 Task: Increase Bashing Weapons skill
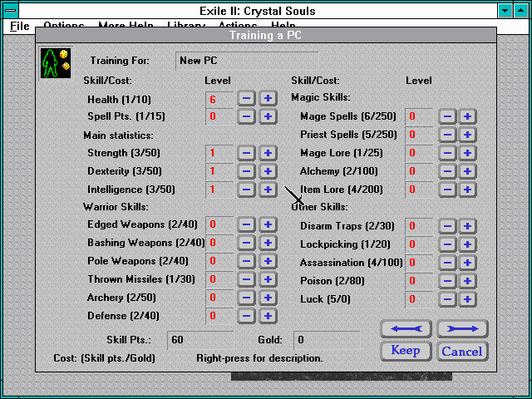(x=268, y=243)
